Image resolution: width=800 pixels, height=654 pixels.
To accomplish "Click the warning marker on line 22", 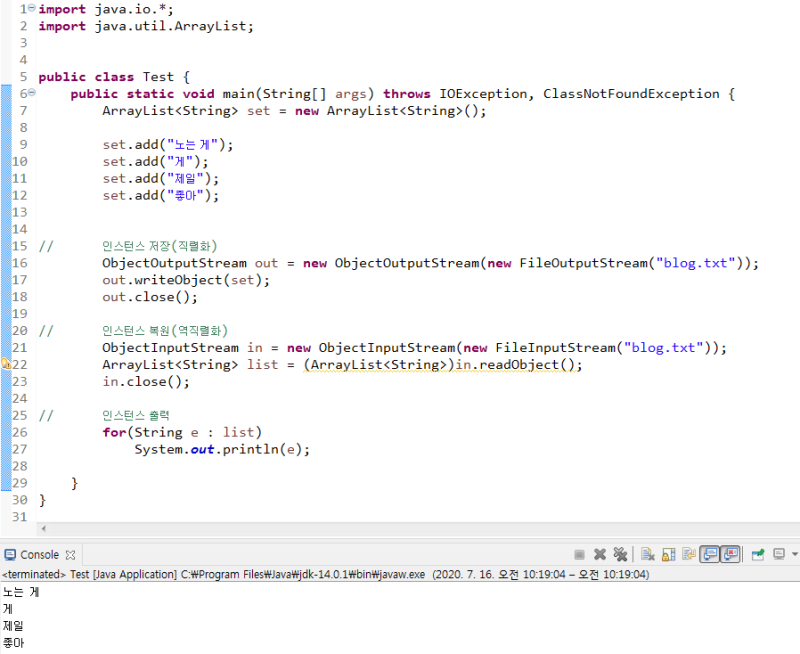I will [x=9, y=364].
